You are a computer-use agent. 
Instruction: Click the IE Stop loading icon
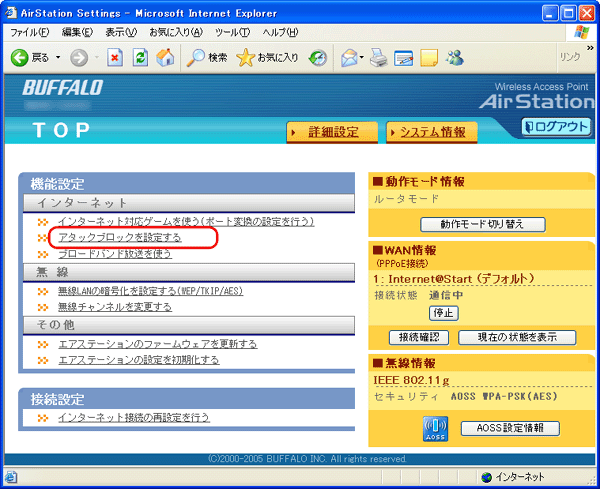(115, 58)
